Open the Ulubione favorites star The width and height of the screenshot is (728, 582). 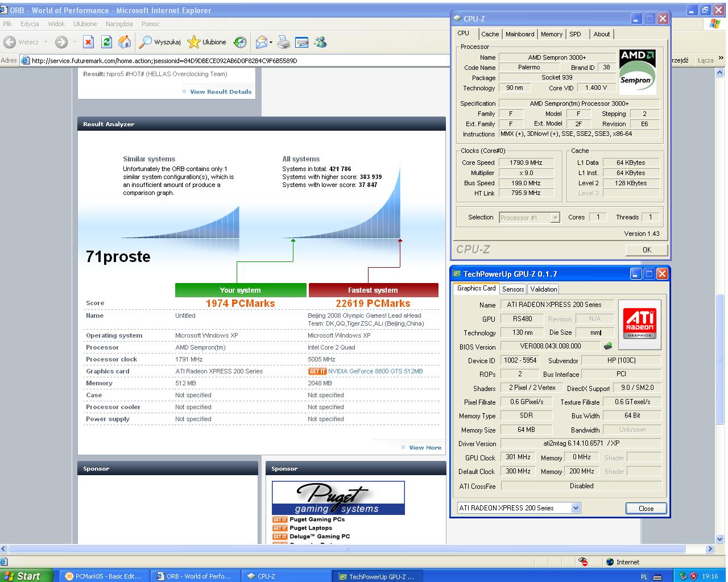click(206, 42)
